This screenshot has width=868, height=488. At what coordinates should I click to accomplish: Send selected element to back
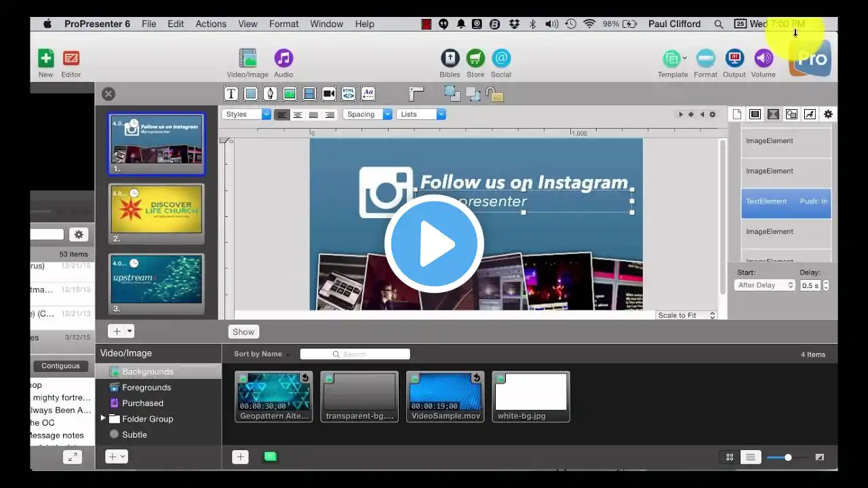point(473,94)
